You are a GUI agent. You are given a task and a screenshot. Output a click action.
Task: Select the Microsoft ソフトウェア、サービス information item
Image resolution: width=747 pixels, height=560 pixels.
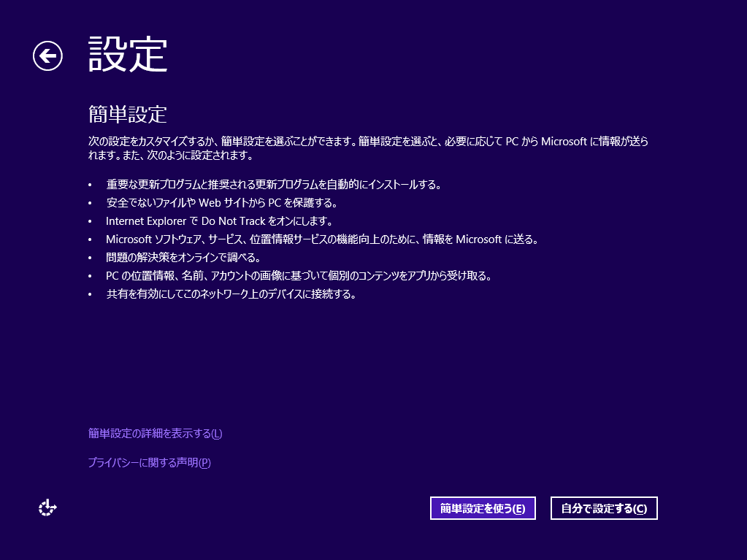(322, 239)
